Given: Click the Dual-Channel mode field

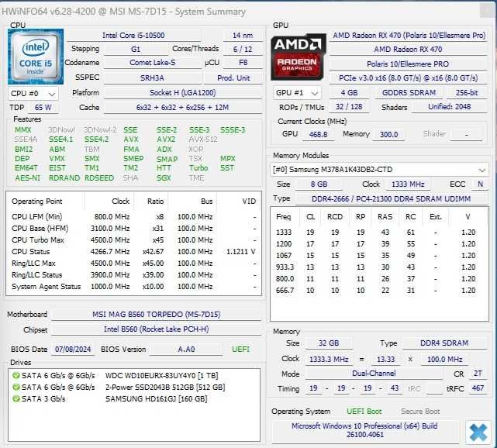Looking at the screenshot, I should click(x=374, y=374).
